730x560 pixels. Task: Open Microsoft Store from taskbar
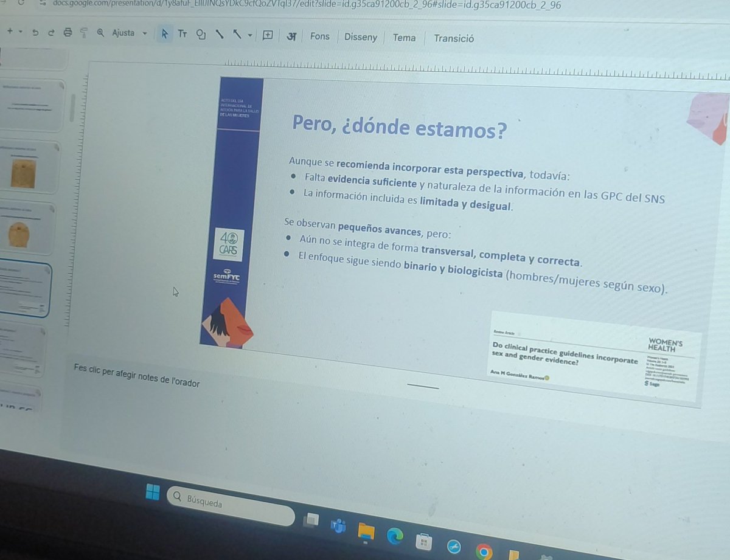click(424, 541)
